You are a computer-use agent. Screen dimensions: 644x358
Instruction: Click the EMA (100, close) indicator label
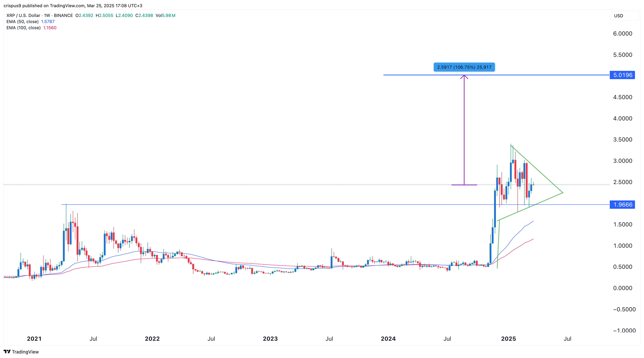coord(23,28)
